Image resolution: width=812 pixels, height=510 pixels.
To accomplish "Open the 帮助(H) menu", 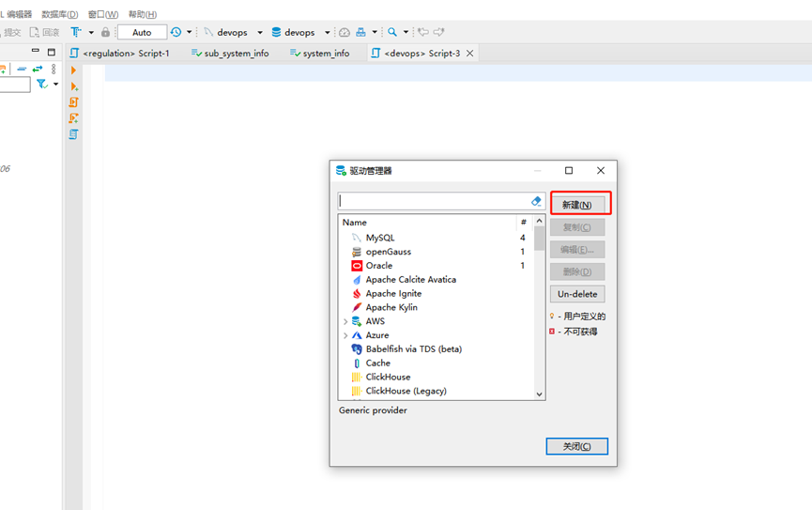I will click(x=143, y=14).
